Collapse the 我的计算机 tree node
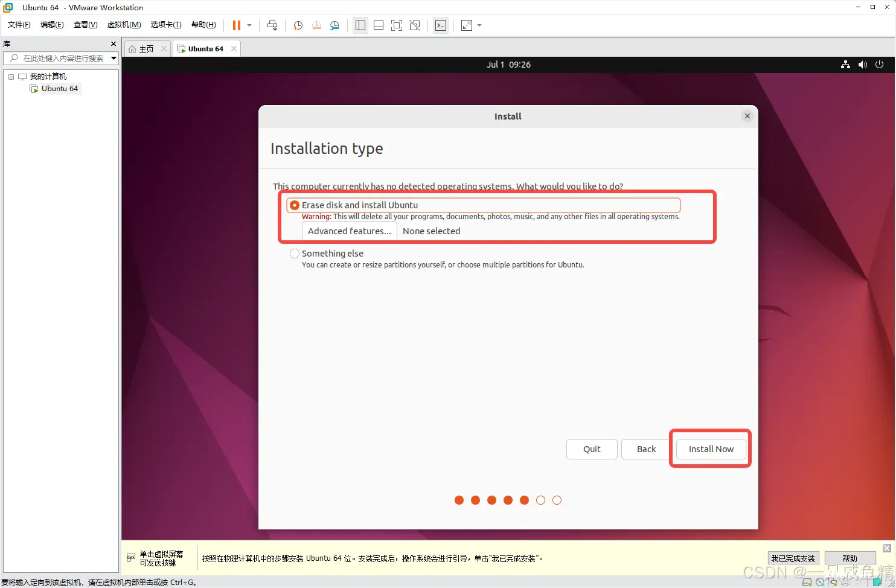The height and width of the screenshot is (588, 896). tap(11, 77)
